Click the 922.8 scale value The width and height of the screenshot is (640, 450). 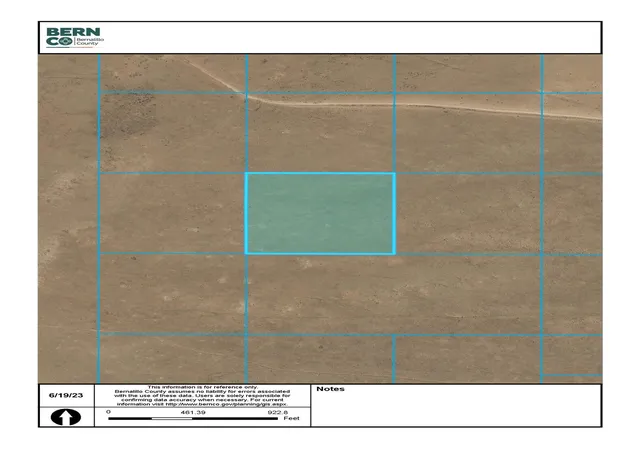(278, 412)
